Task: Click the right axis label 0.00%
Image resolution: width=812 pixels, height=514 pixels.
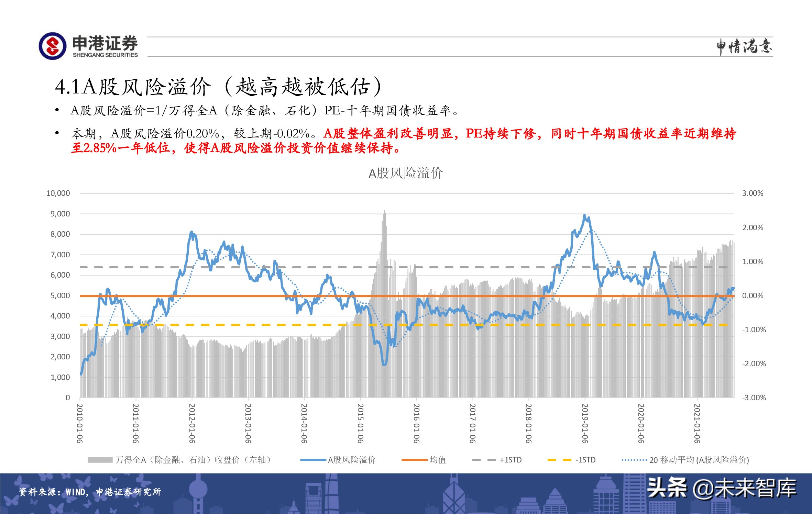Action: click(x=753, y=295)
